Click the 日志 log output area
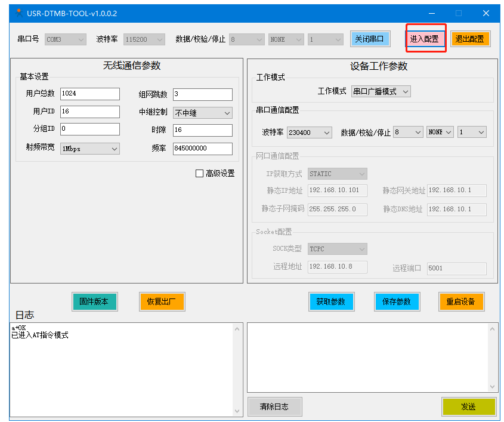Viewport: 504px width, 422px height. click(x=122, y=369)
